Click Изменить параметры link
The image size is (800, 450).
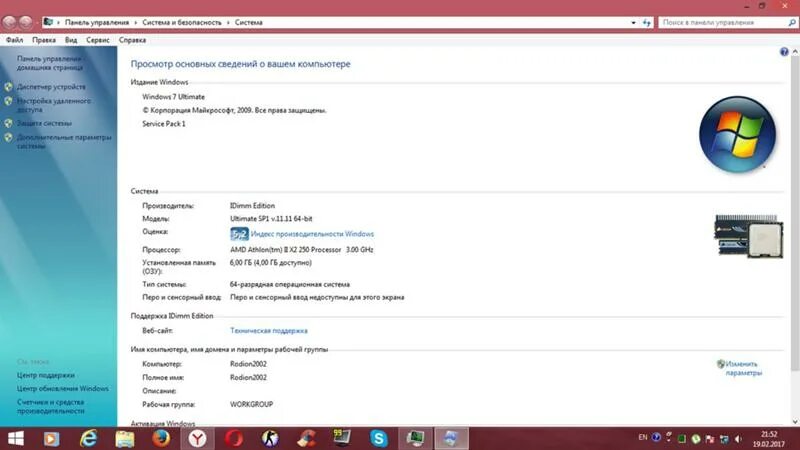point(743,368)
